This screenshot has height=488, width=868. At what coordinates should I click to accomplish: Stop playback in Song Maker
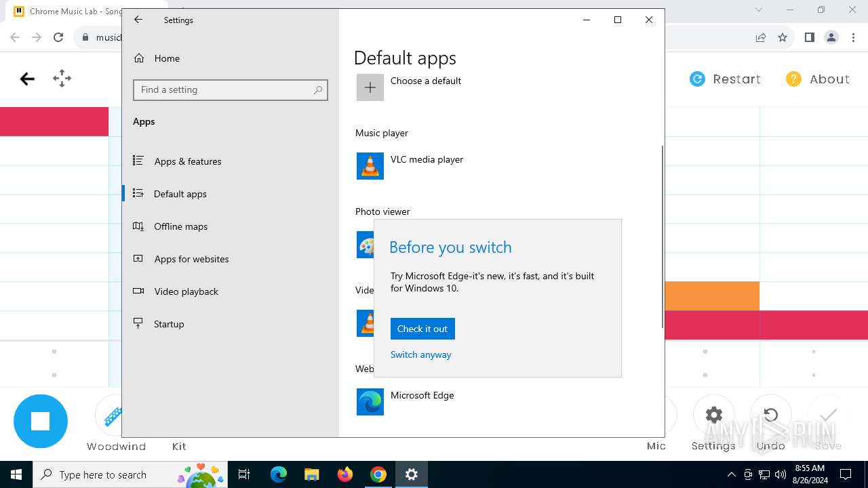pos(41,422)
